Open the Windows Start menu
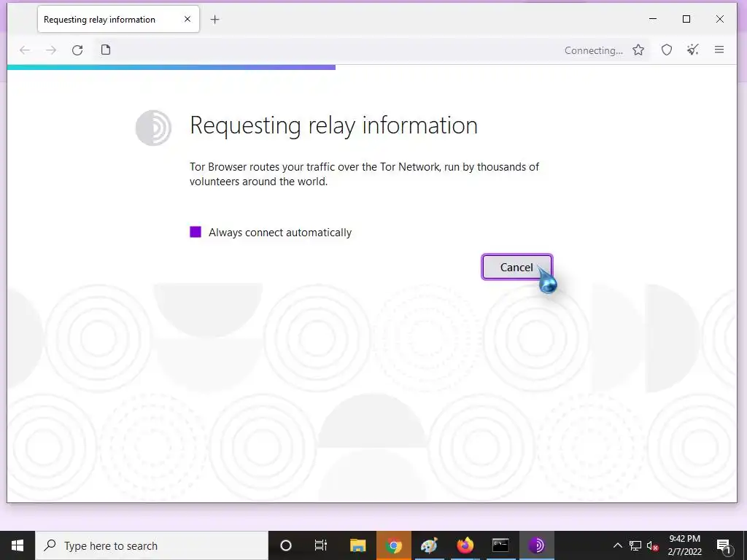 [x=18, y=545]
